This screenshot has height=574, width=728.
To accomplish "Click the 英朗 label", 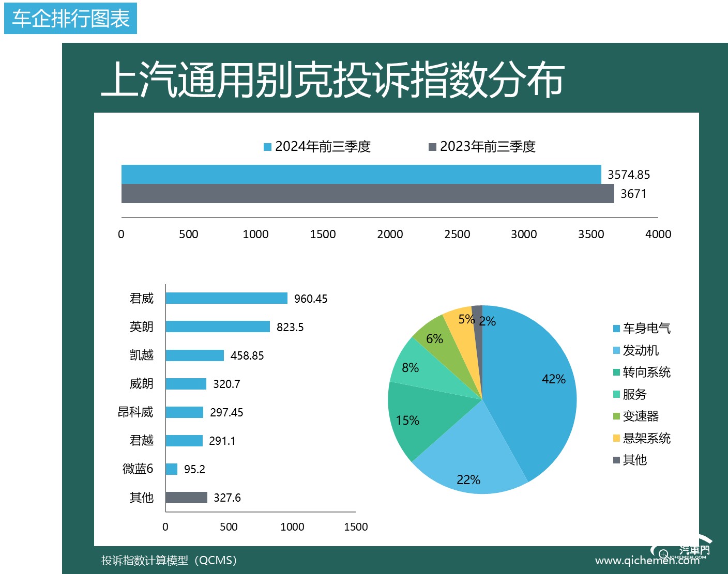I will pos(142,327).
